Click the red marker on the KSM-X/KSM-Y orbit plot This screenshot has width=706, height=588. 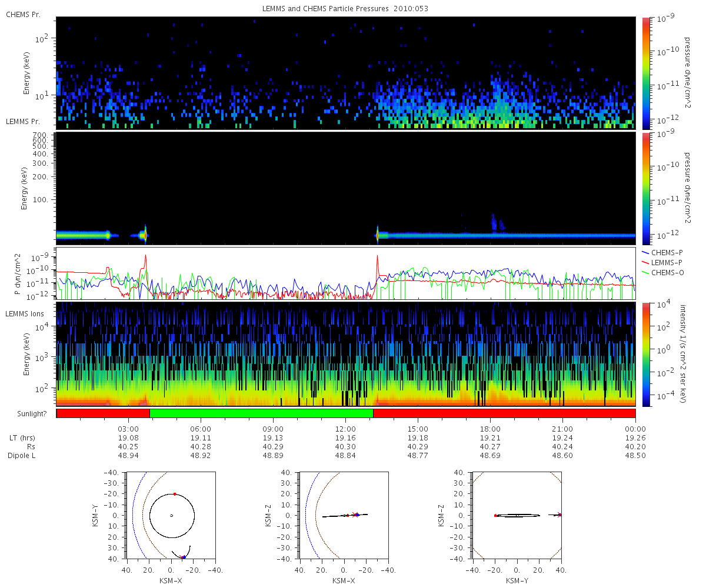[x=175, y=494]
